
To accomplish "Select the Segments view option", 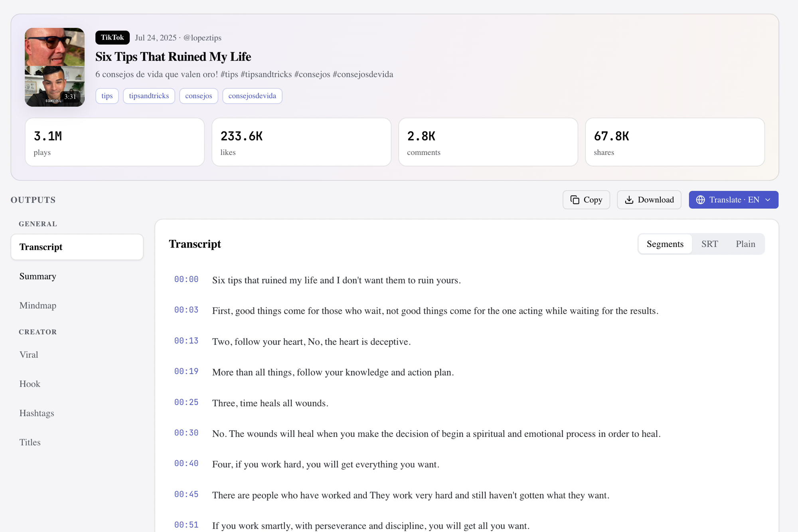I will click(x=665, y=244).
